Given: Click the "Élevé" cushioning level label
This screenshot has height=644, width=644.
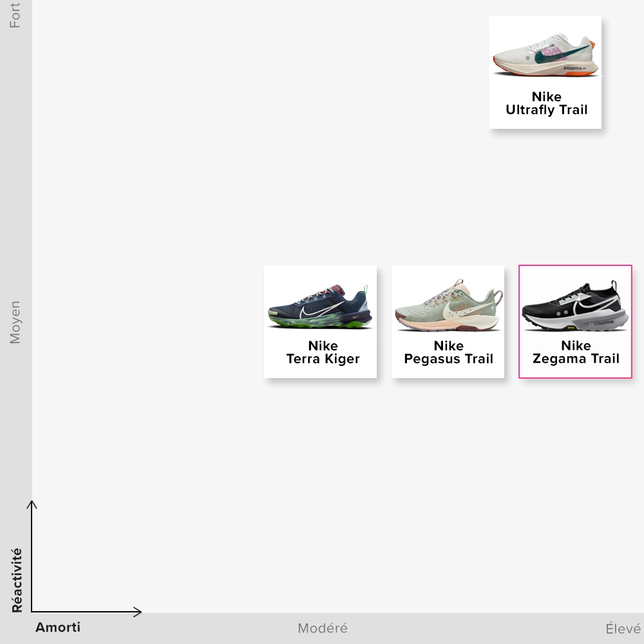Looking at the screenshot, I should click(623, 629).
